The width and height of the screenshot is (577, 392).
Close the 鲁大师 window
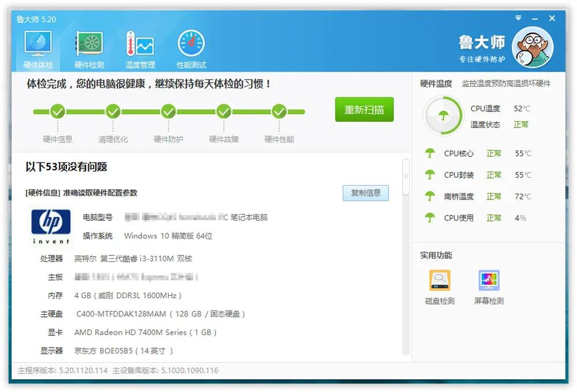coord(552,18)
